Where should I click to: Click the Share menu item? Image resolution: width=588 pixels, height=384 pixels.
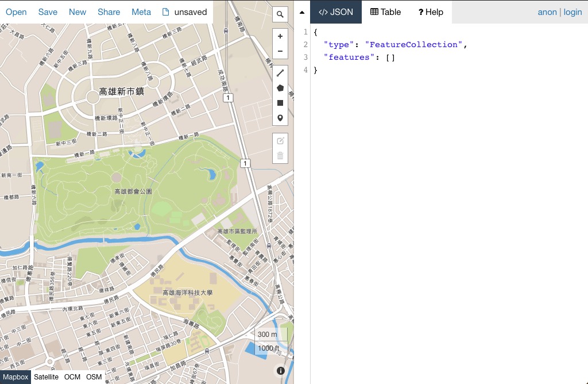[109, 12]
